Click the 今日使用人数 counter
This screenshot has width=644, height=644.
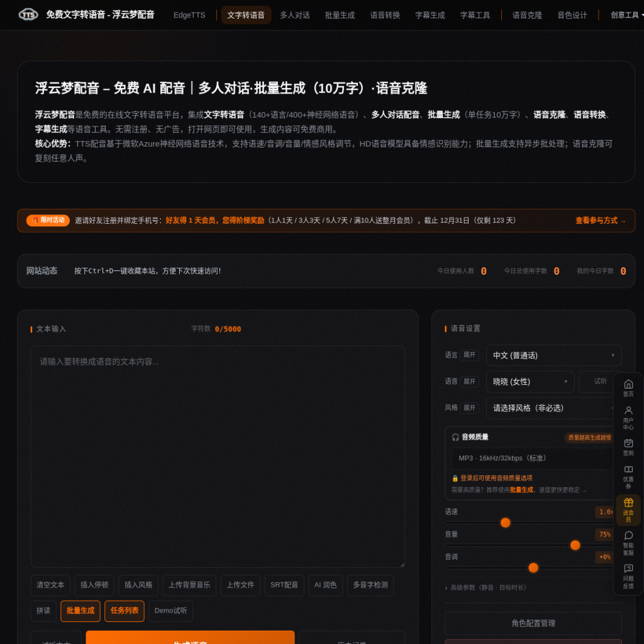(462, 271)
